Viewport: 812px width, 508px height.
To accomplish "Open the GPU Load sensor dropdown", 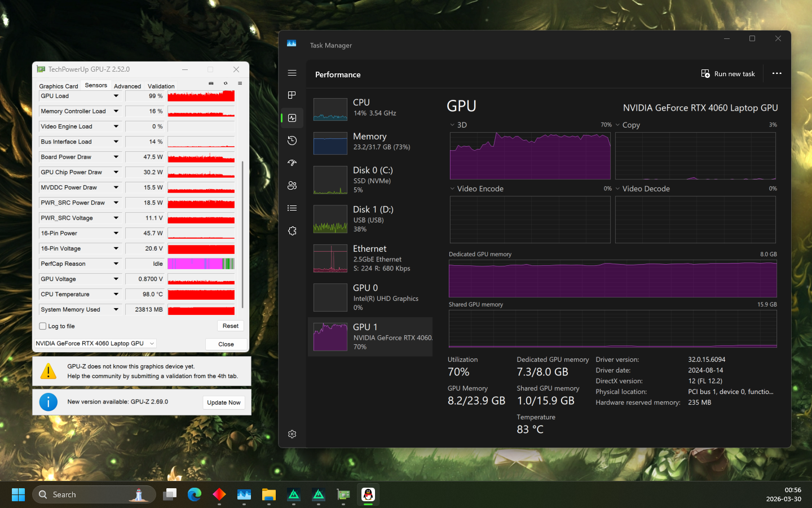I will click(116, 96).
